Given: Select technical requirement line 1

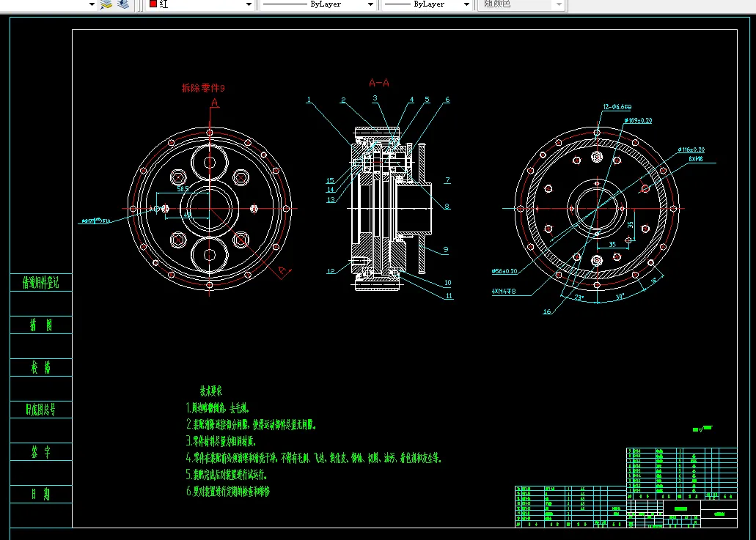Looking at the screenshot, I should point(218,408).
